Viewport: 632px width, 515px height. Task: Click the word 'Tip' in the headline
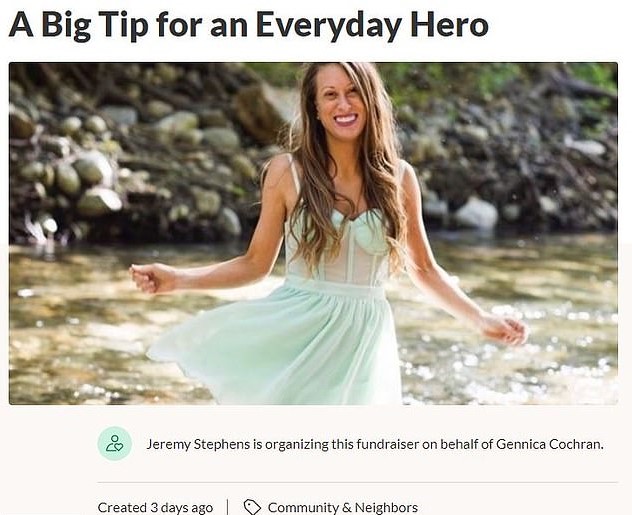tap(123, 27)
